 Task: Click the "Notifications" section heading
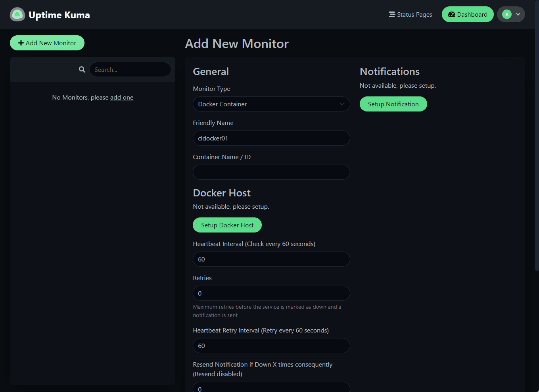(x=389, y=71)
